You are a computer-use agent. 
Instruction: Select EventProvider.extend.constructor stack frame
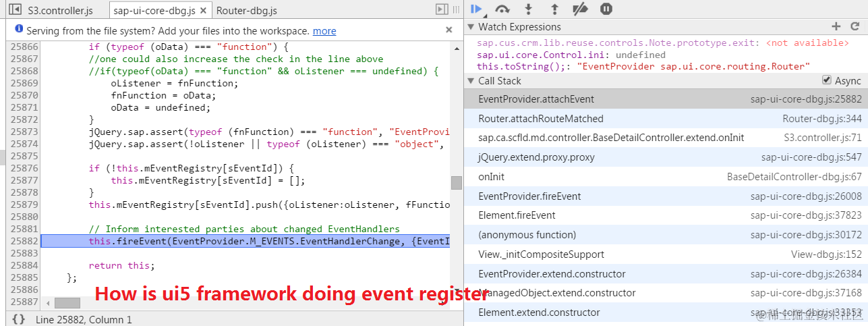point(666,274)
